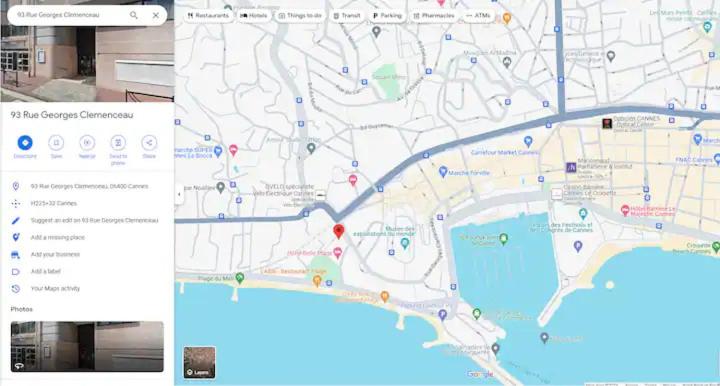Show Pharmacies on the map
This screenshot has height=386, width=720.
434,16
